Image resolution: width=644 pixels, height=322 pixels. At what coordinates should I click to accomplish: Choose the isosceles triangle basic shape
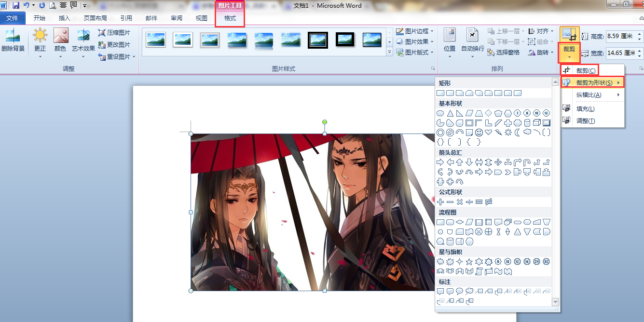450,113
